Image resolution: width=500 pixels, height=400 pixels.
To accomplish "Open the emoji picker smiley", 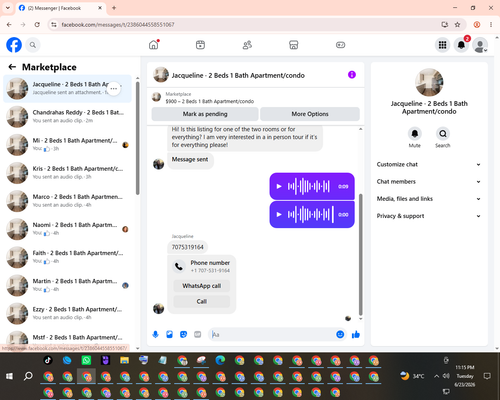I will click(x=340, y=334).
